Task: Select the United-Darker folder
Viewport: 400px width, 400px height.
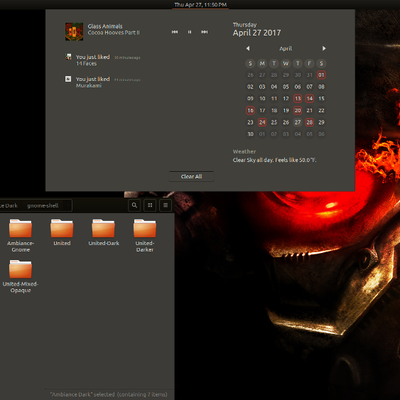Action: point(145,235)
